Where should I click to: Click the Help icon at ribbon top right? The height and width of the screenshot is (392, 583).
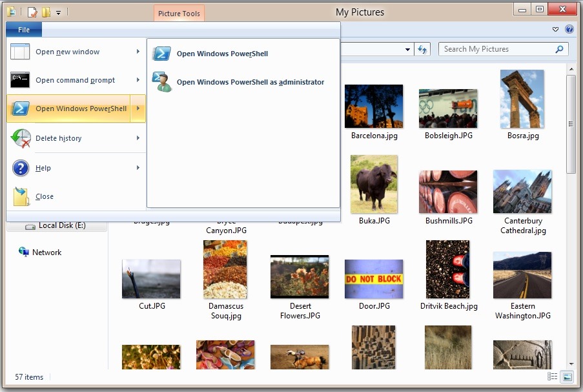point(569,29)
